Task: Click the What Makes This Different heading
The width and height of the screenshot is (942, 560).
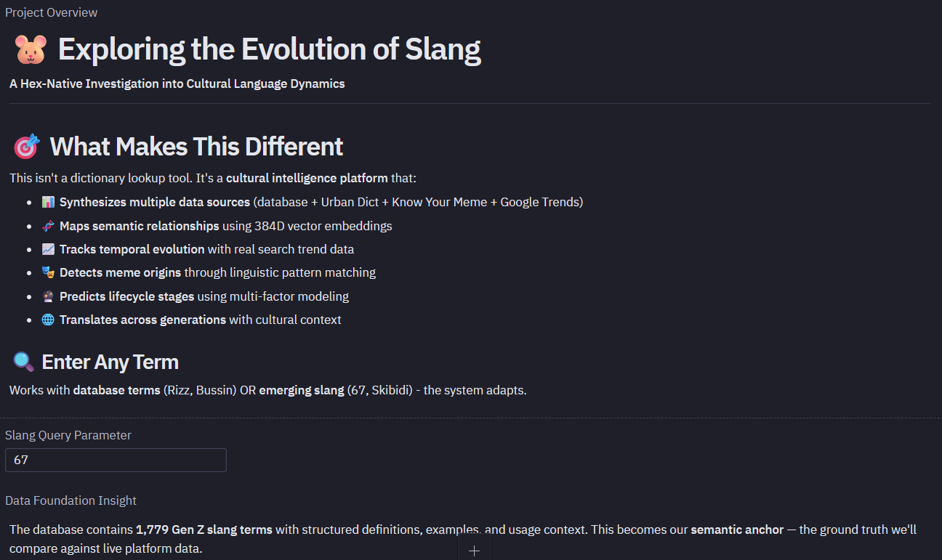Action: (196, 147)
